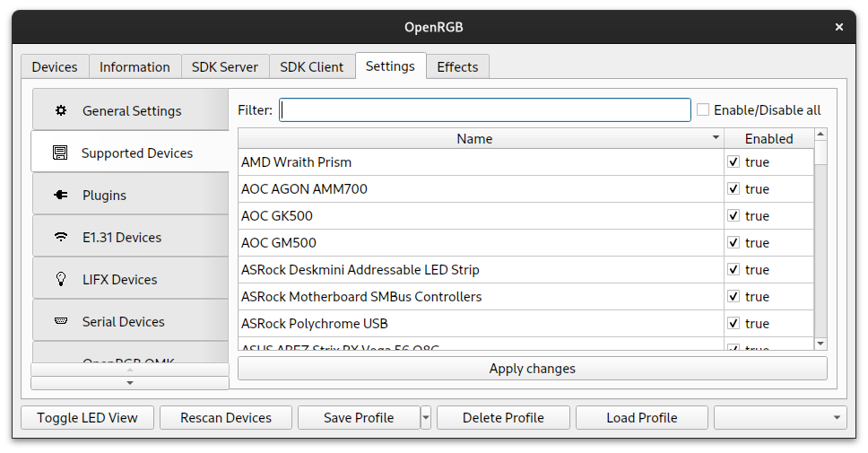Screen dimensions: 868x453
Task: Open the profile selection combo box
Action: (x=780, y=417)
